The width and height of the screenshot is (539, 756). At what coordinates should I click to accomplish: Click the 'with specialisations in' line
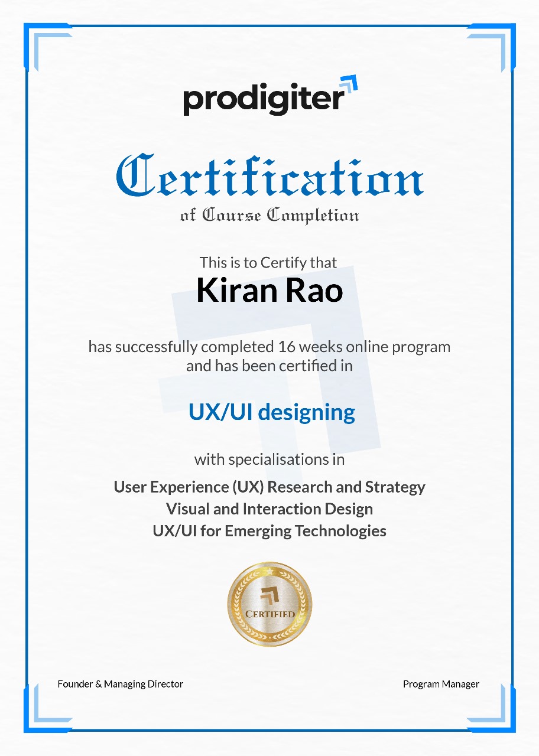[269, 459]
